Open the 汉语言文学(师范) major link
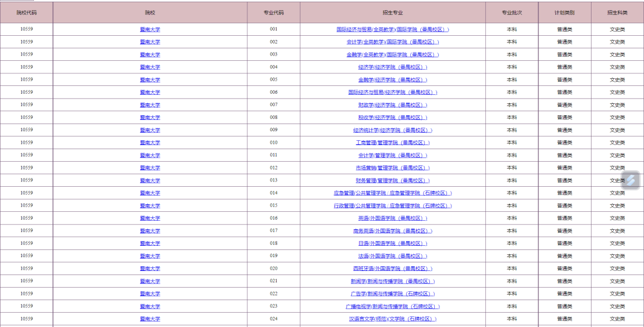This screenshot has width=644, height=327. [x=392, y=319]
